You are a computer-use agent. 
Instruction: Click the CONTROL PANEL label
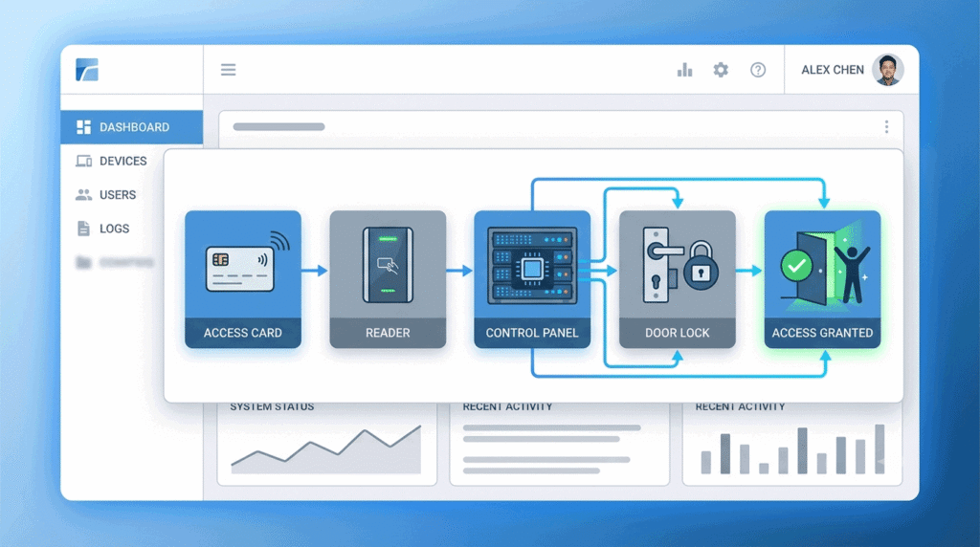[532, 333]
